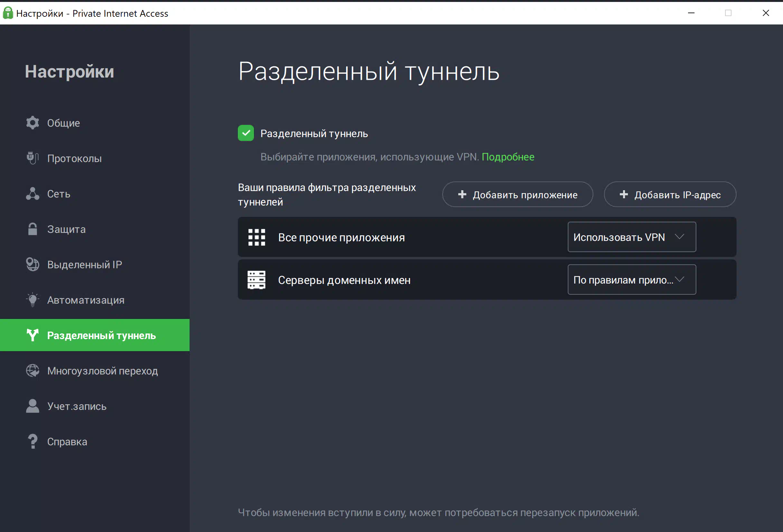Go to the Учет.запись tab label

coord(77,406)
